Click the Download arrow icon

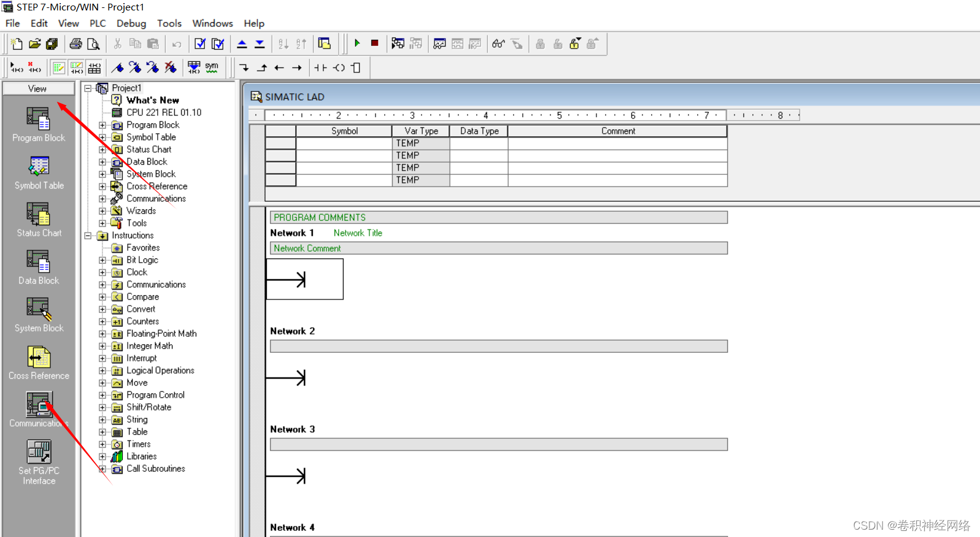click(x=260, y=44)
